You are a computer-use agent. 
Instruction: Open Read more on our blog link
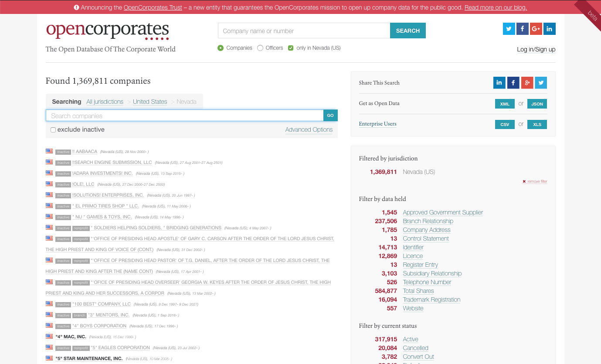[x=496, y=7]
